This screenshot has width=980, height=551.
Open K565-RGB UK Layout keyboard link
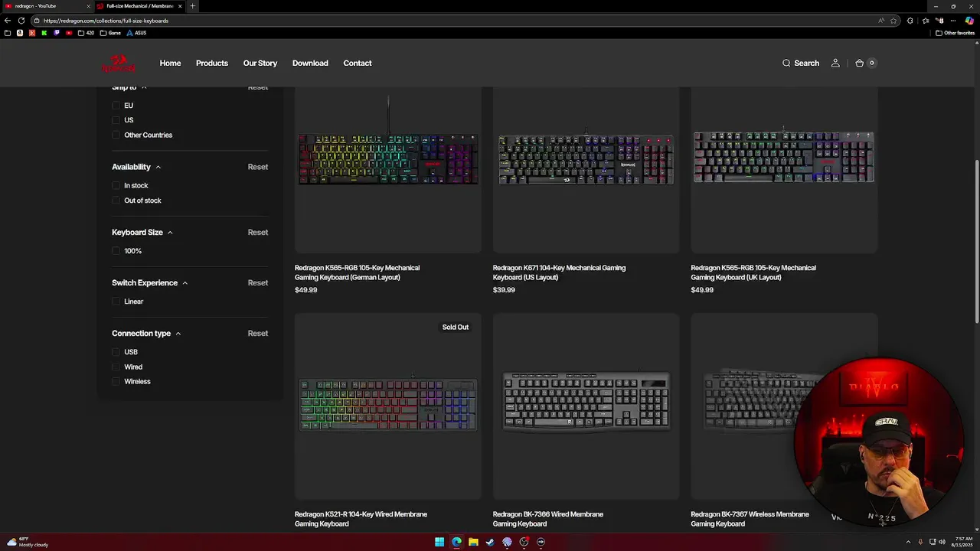(753, 272)
